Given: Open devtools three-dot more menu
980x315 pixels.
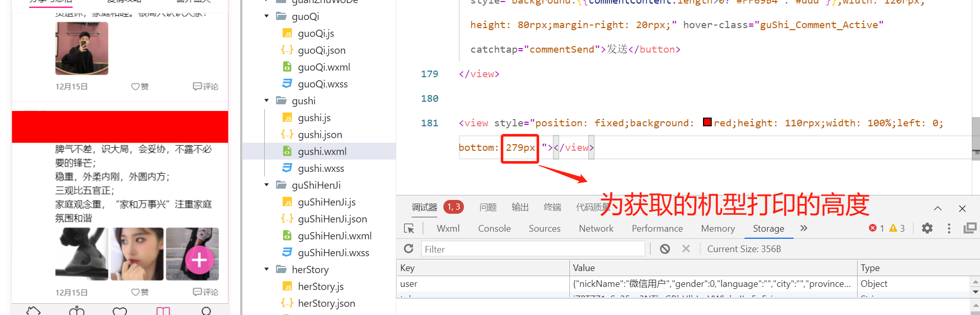Looking at the screenshot, I should point(949,228).
